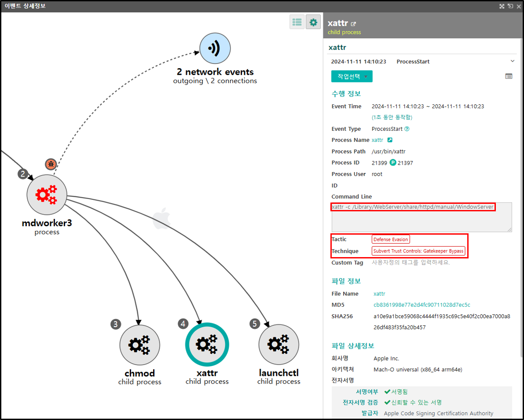This screenshot has height=420, width=524.
Task: Open the xattr Process Name link
Action: tap(377, 140)
